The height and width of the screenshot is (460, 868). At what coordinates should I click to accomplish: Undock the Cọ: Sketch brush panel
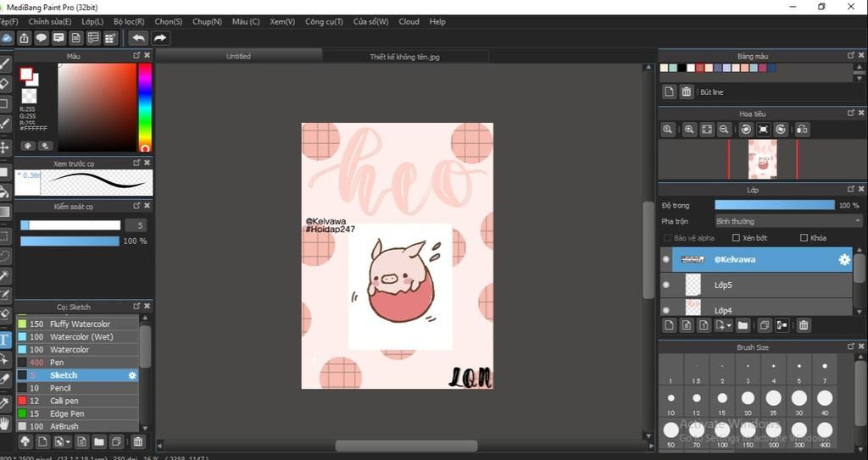(136, 306)
